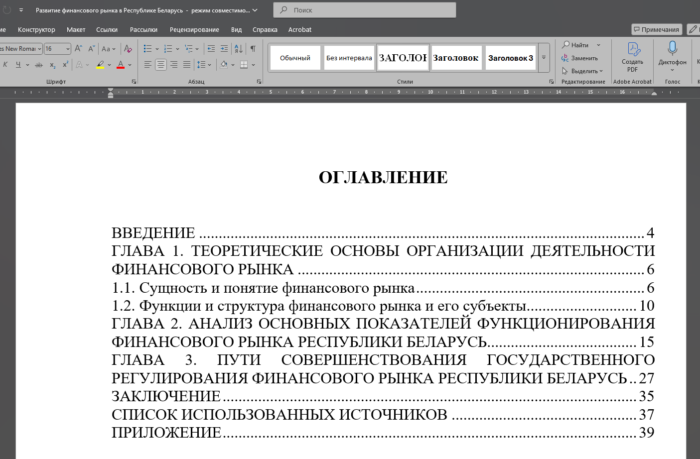
Task: Start Диктофон dictation
Action: click(x=672, y=57)
